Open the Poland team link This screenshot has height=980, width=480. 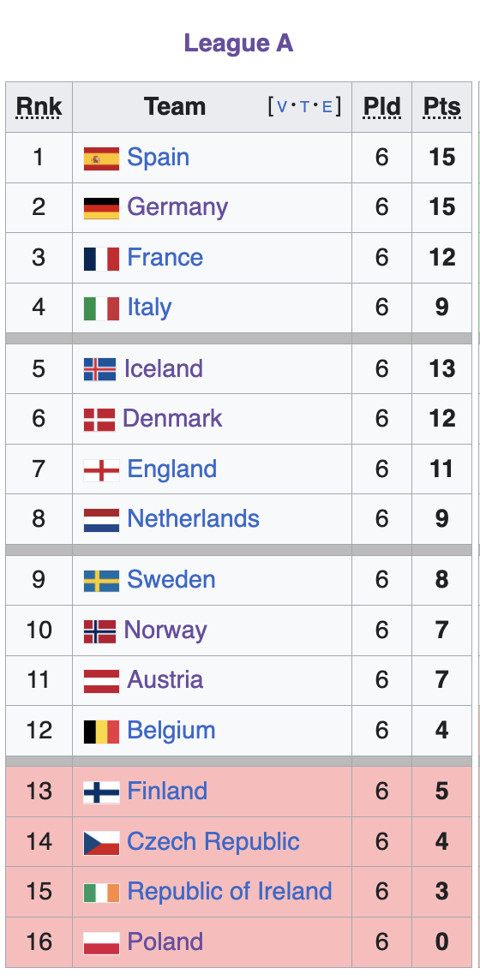[165, 941]
